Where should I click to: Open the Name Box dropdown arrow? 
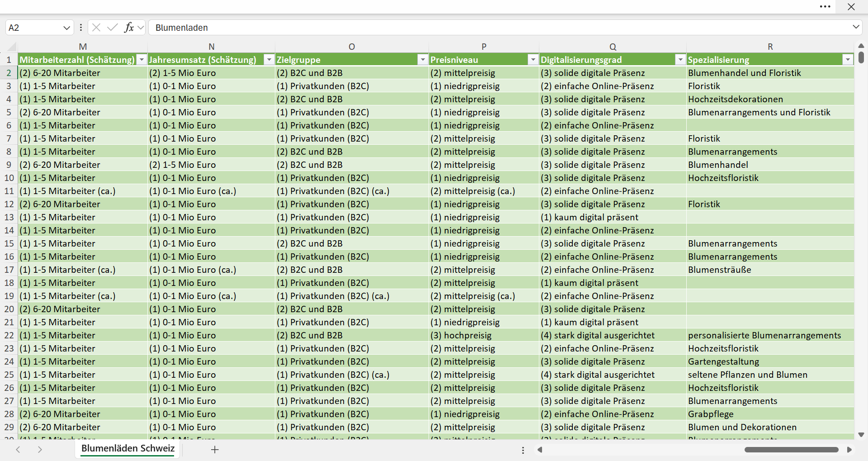tap(66, 28)
